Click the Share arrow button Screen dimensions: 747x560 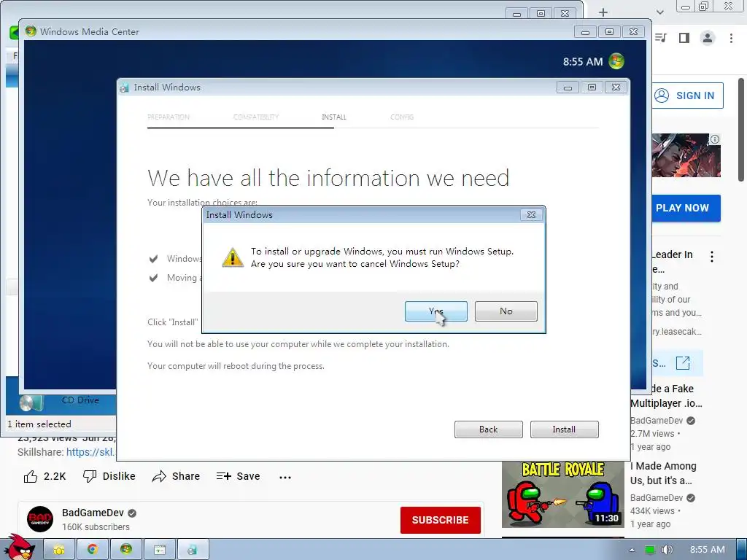point(175,476)
